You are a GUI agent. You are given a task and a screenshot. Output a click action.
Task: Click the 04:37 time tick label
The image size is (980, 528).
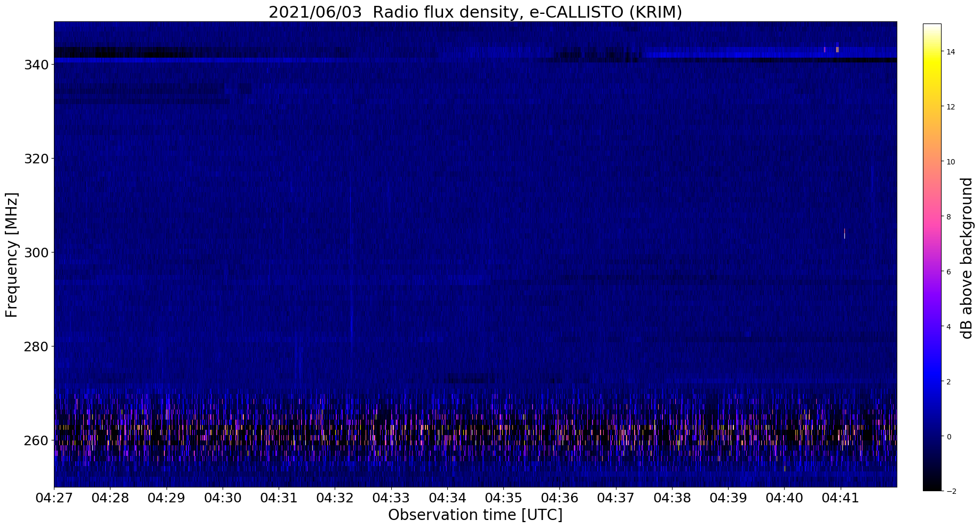pos(616,498)
